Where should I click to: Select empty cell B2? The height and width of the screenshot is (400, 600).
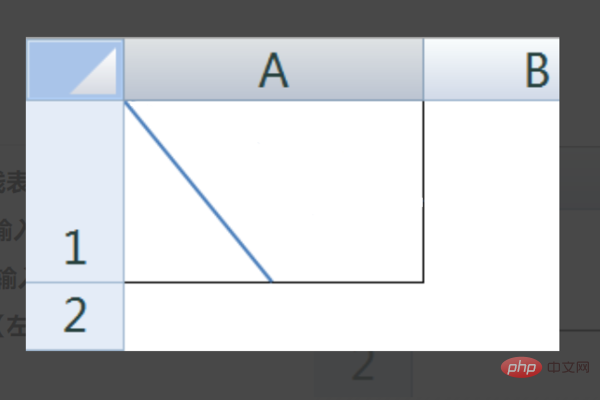click(x=491, y=317)
